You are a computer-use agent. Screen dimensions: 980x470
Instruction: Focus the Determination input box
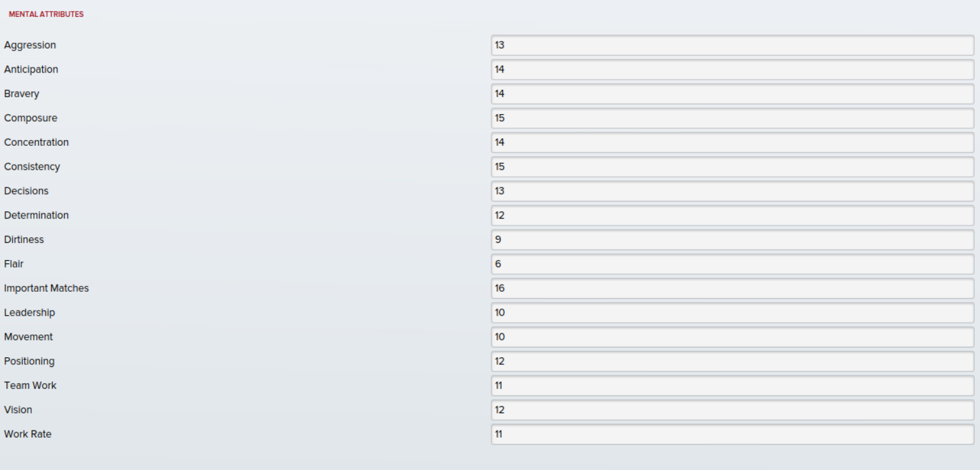point(732,215)
